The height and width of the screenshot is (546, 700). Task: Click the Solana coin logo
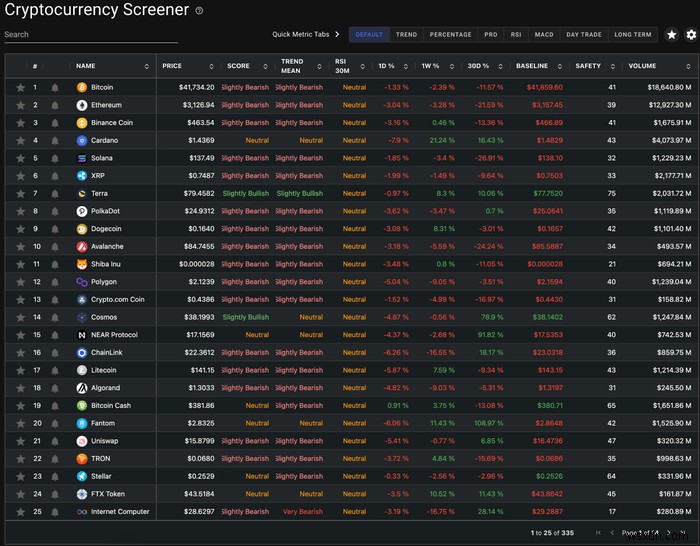82,158
